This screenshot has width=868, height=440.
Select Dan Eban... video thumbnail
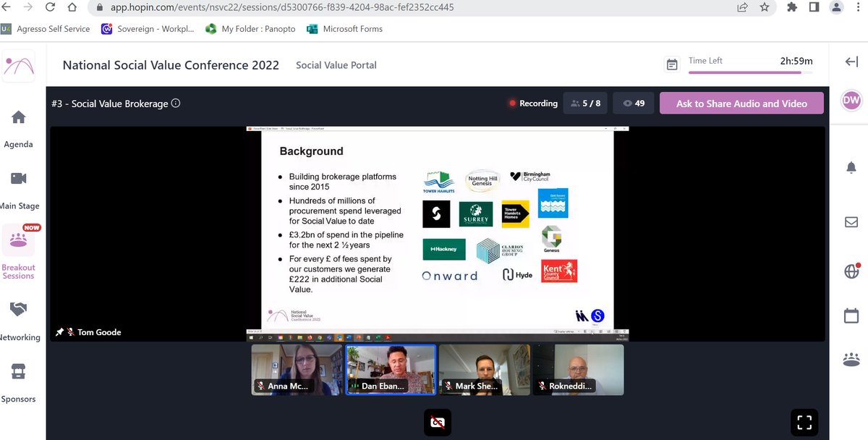[391, 369]
